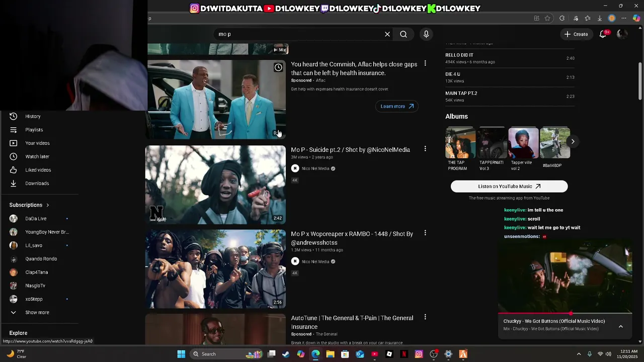Open AutoTune The General & T-Pain ad title
This screenshot has width=644, height=362.
tap(352, 322)
